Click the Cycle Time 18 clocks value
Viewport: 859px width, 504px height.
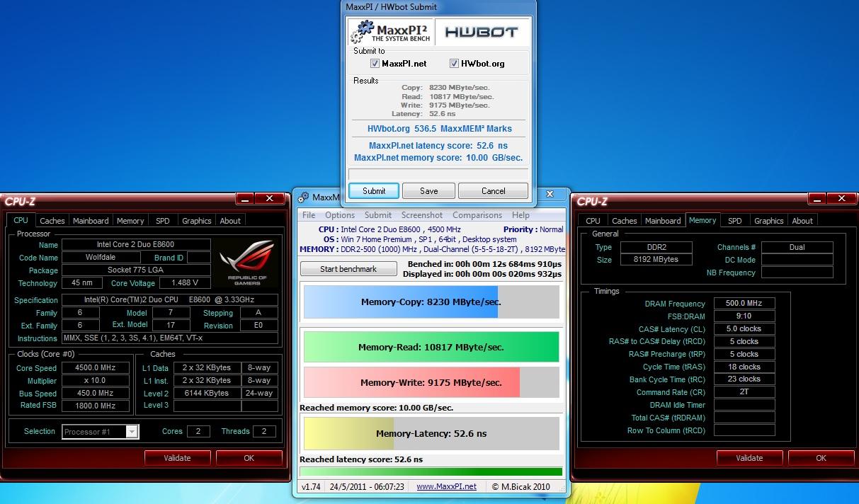click(744, 367)
